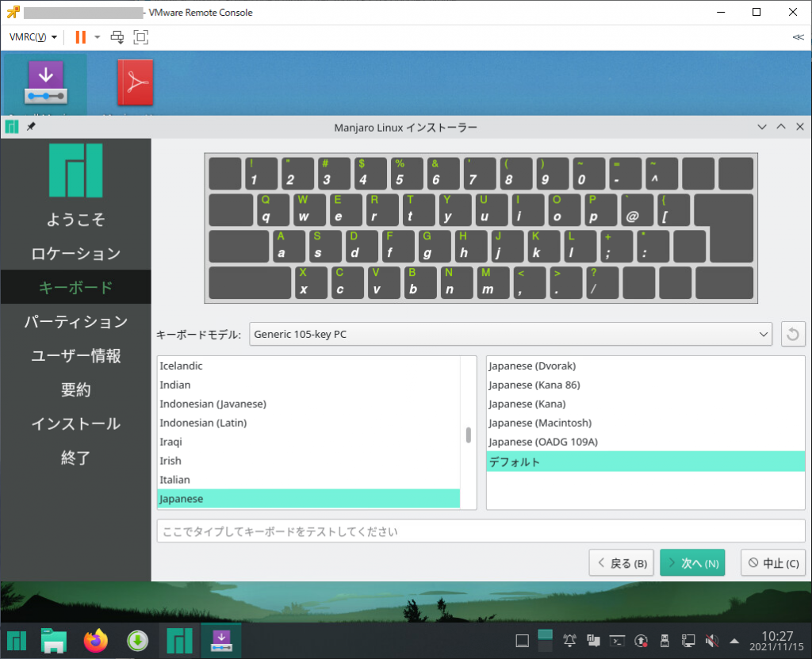Click the show desktop tray icon
The image size is (812, 659).
point(523,642)
